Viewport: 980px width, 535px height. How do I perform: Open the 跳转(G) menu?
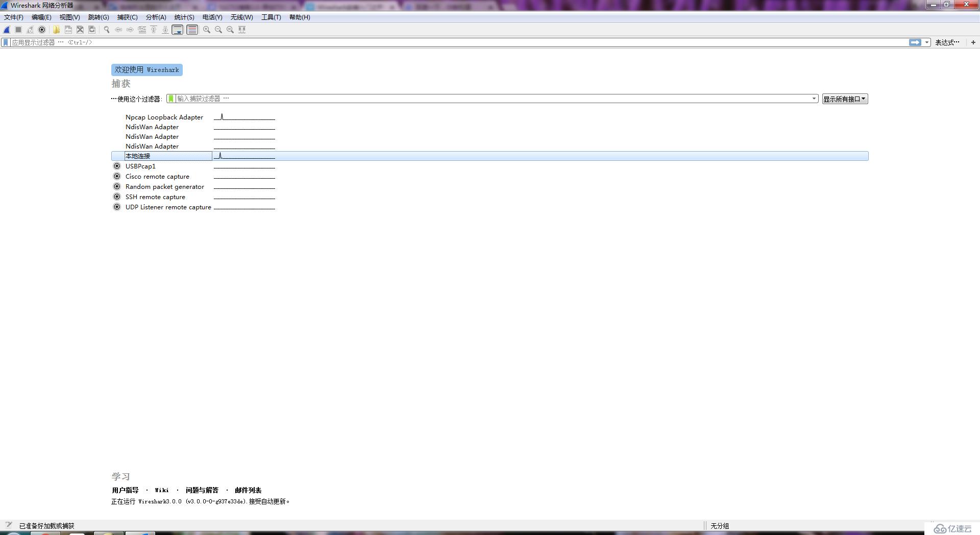tap(99, 17)
